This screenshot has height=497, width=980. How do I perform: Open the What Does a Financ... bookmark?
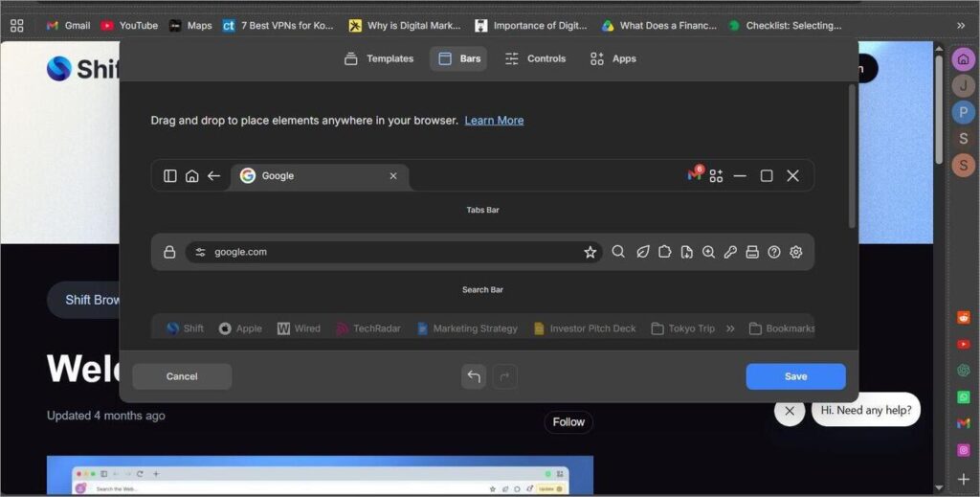658,26
